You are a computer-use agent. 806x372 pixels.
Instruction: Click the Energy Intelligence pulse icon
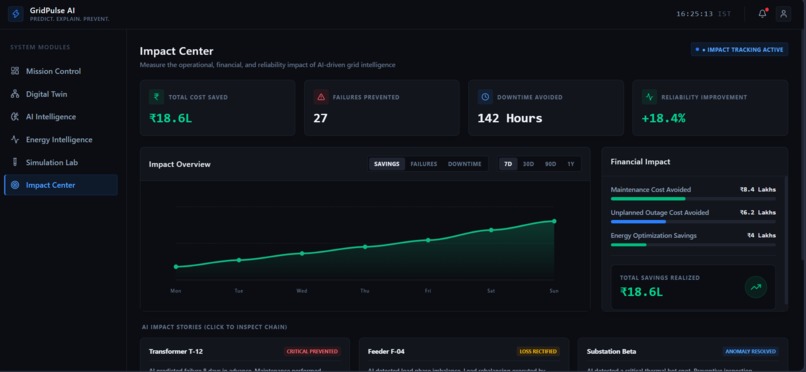15,139
